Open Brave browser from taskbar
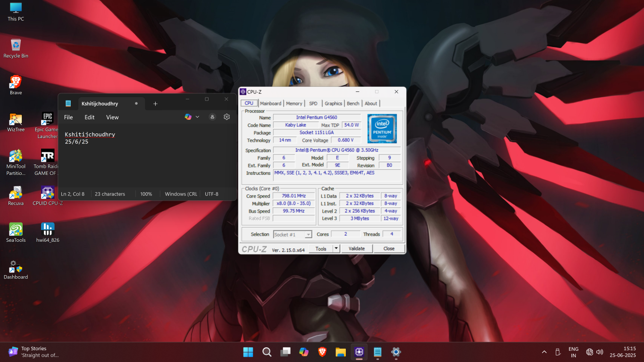Viewport: 644px width, 362px height. 322,352
